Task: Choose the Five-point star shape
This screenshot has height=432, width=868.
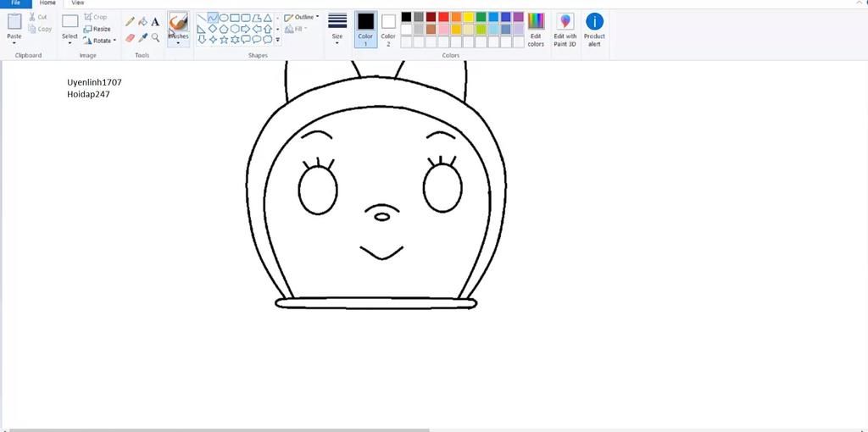Action: click(224, 40)
